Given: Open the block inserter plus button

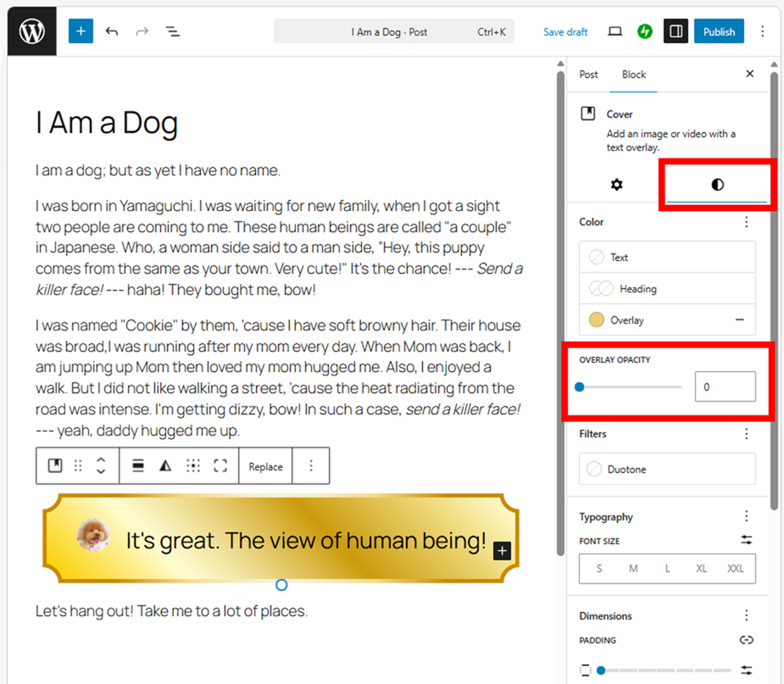Looking at the screenshot, I should [81, 31].
